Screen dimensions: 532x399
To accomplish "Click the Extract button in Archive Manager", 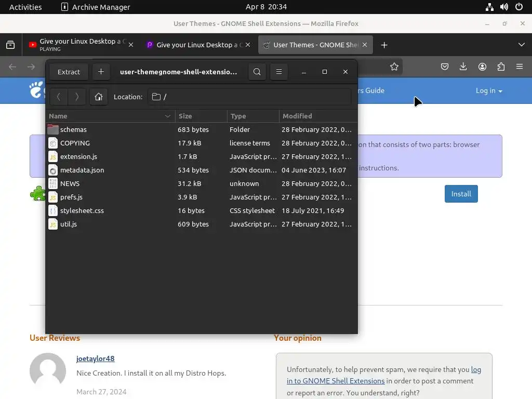I will click(69, 72).
